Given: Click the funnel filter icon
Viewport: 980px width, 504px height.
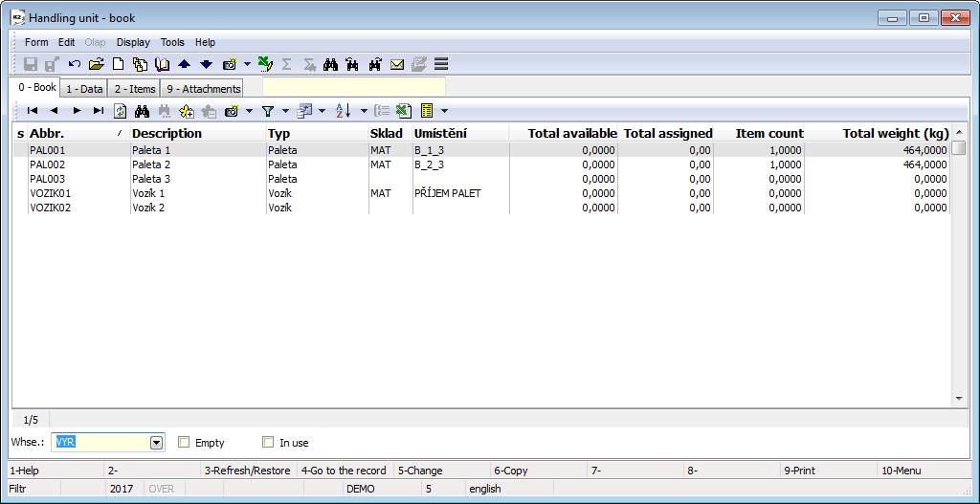Looking at the screenshot, I should [268, 111].
